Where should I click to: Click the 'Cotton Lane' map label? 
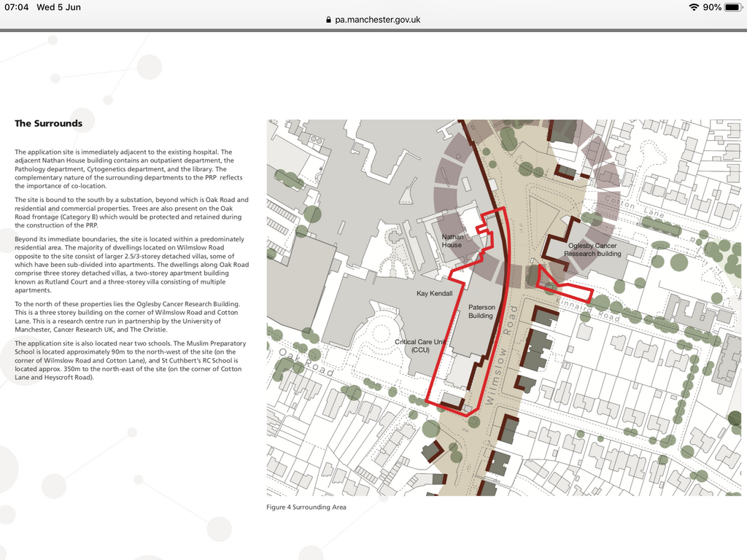point(634,206)
